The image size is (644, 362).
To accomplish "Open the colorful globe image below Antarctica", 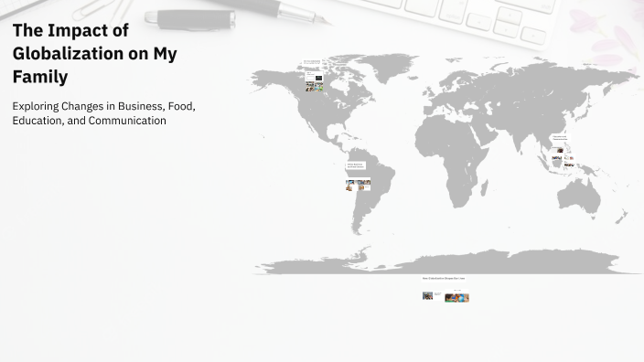I will tap(456, 298).
